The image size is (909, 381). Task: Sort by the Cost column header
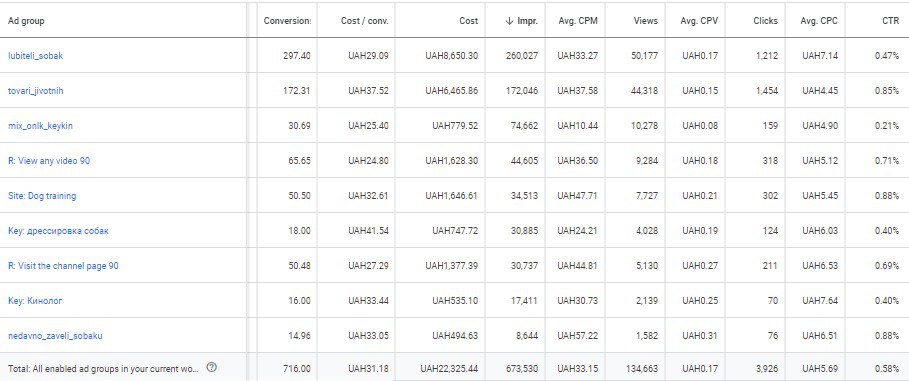468,21
